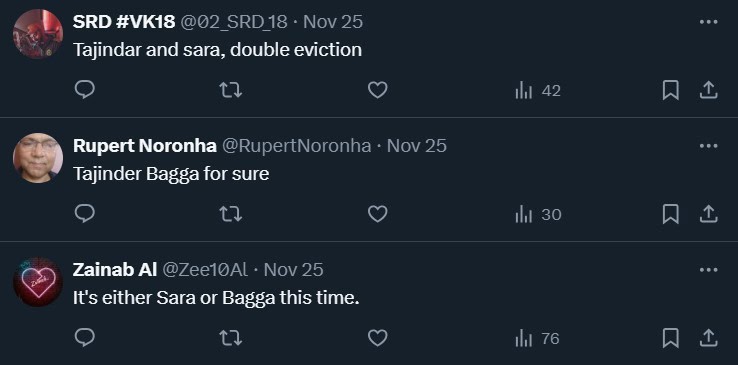View 76 views count on Zainab's tweet
Screen dimensions: 738x365
coord(537,338)
